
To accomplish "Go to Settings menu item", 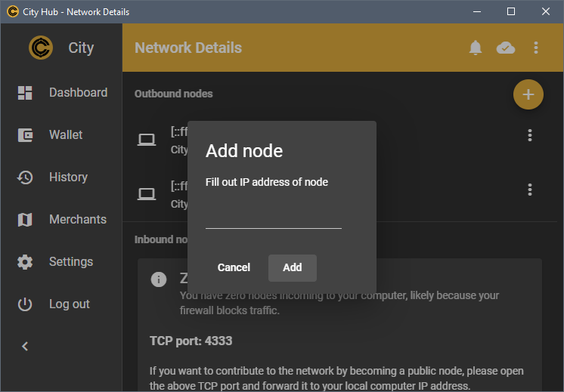I will point(61,262).
